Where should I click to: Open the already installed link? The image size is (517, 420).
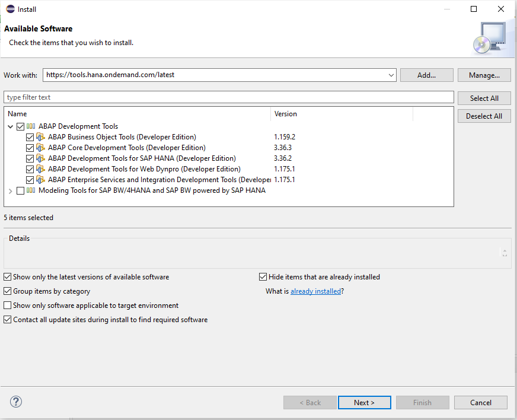point(315,291)
